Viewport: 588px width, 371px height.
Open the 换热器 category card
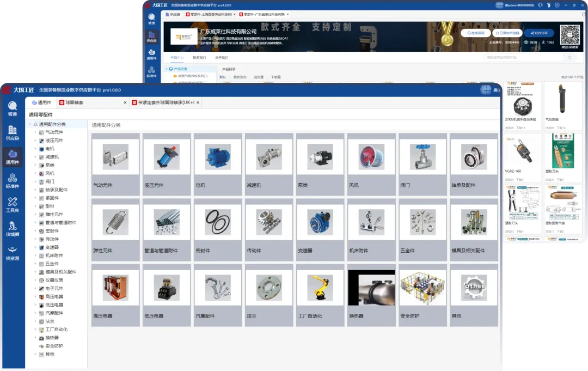coord(371,295)
